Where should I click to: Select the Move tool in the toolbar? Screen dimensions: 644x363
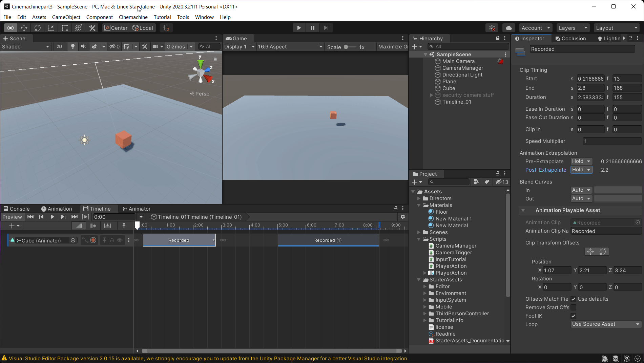[24, 28]
